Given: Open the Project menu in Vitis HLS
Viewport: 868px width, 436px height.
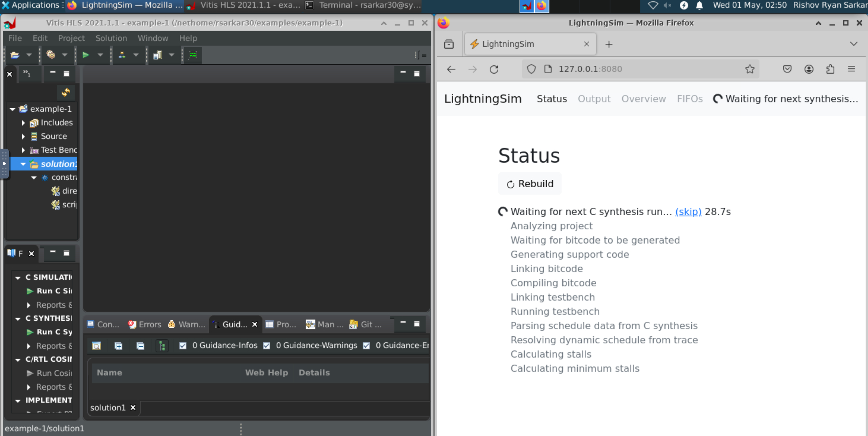Looking at the screenshot, I should [x=71, y=38].
